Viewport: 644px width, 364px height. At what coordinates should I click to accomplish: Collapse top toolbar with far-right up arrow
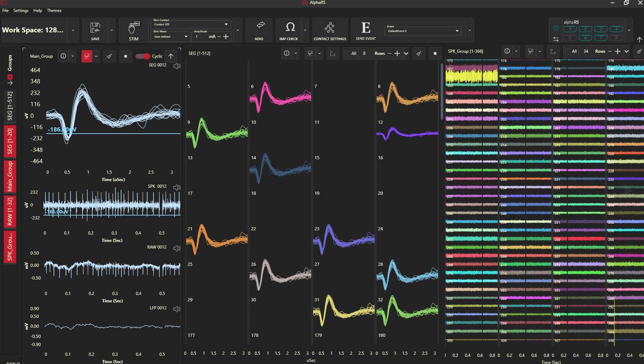[639, 39]
